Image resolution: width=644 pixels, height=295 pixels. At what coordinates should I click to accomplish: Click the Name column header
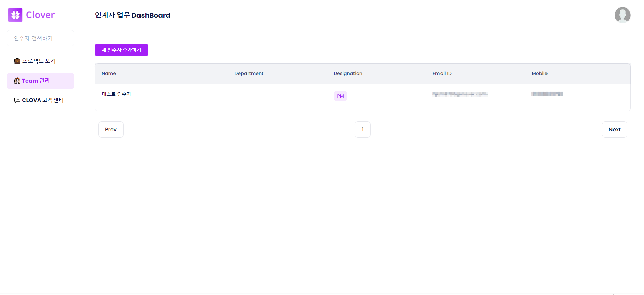109,73
